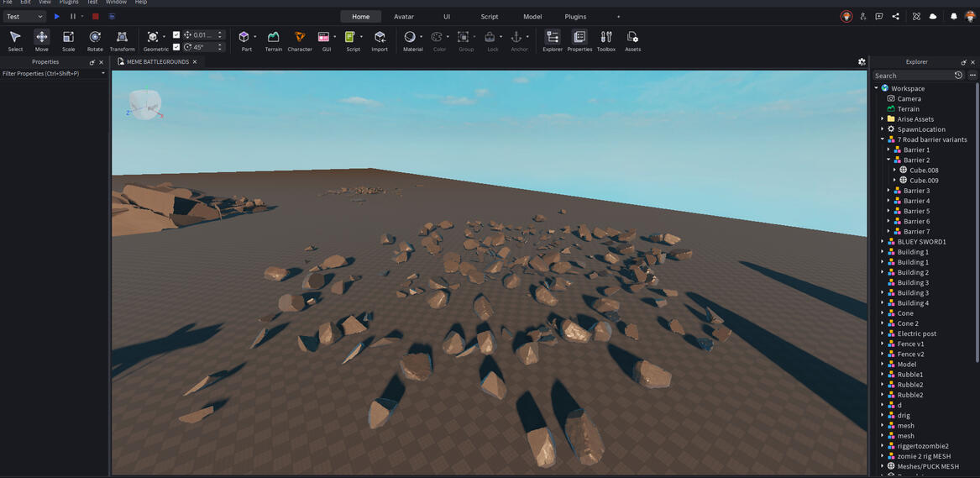The image size is (980, 478).
Task: Select the MEME BATTLEGROUNDS document tab
Action: click(x=157, y=62)
